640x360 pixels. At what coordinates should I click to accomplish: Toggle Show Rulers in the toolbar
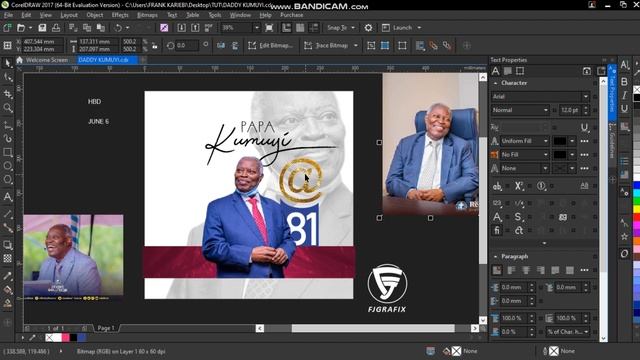point(286,28)
